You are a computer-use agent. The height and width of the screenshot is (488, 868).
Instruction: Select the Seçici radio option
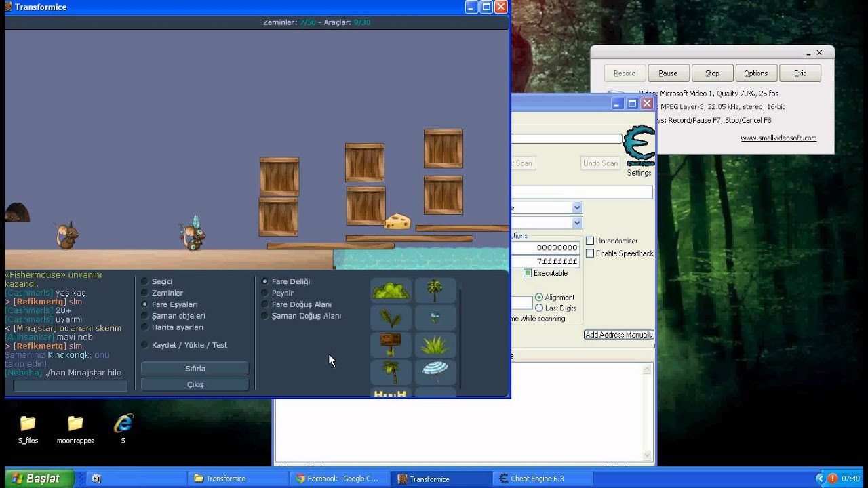tap(144, 281)
